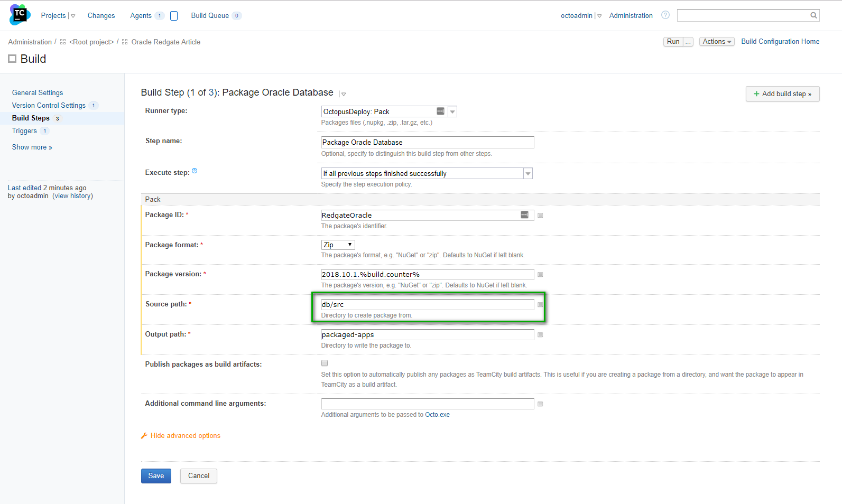This screenshot has height=504, width=842.
Task: Open Version Control Settings section
Action: pyautogui.click(x=49, y=106)
